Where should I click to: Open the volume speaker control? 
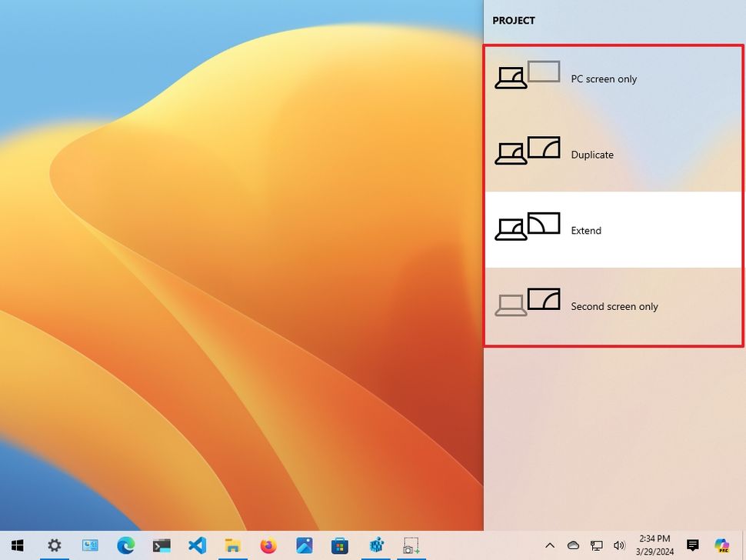(x=619, y=545)
